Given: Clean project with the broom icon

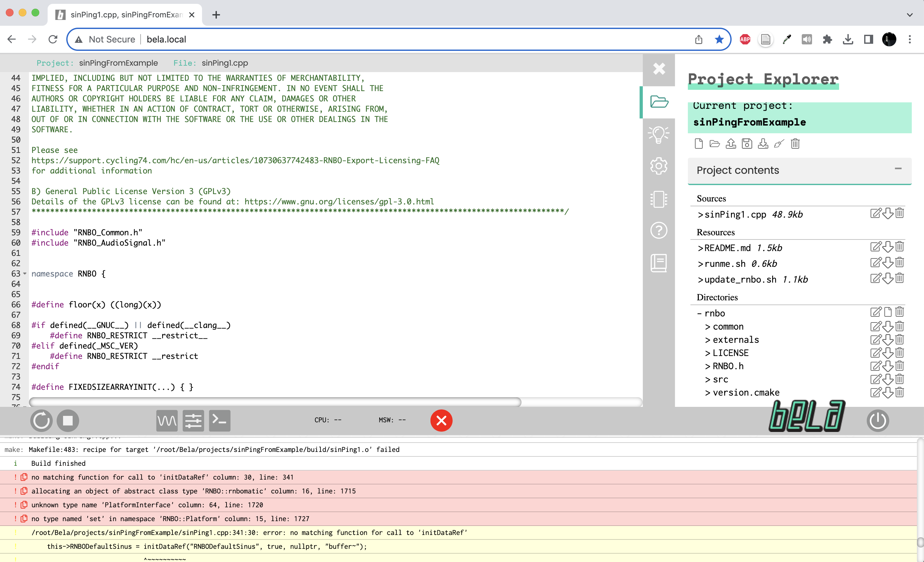Looking at the screenshot, I should [x=779, y=144].
